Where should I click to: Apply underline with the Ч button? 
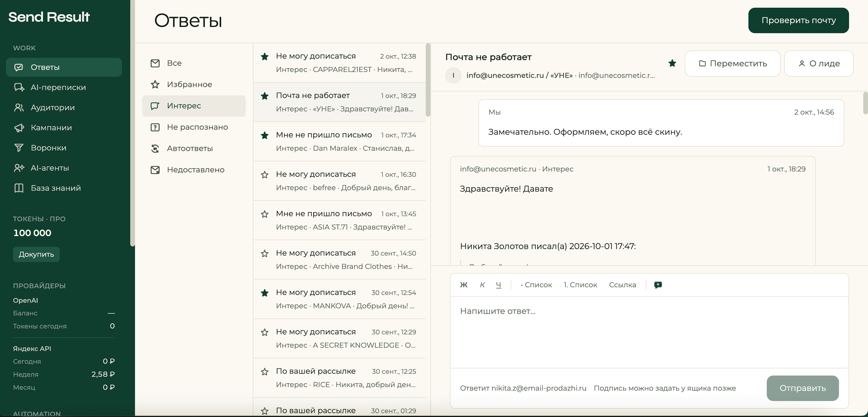(x=498, y=285)
